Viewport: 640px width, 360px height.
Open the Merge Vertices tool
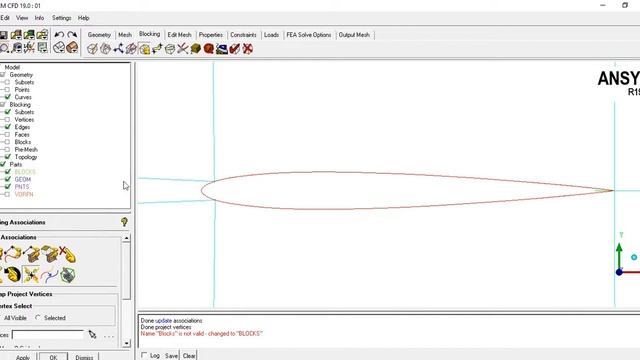pos(118,49)
